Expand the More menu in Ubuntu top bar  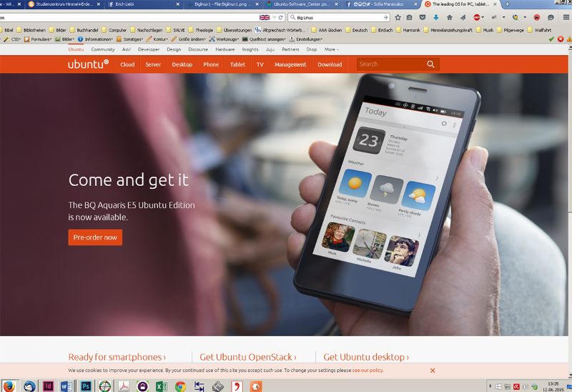[331, 49]
